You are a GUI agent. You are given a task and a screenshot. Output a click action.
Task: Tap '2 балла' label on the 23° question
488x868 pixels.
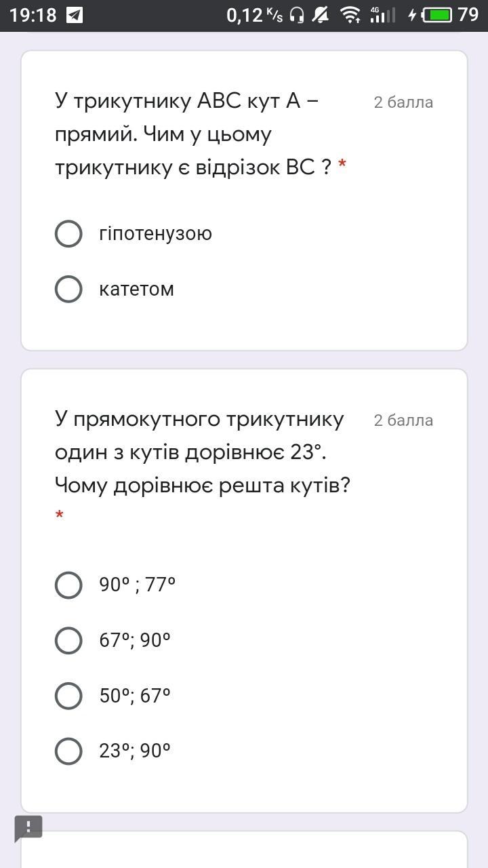(403, 420)
